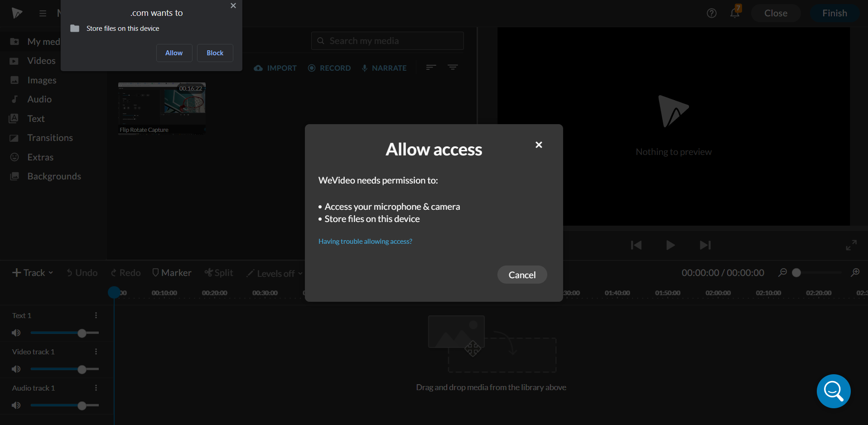Close the Allow access dialog
868x425 pixels.
click(x=539, y=145)
